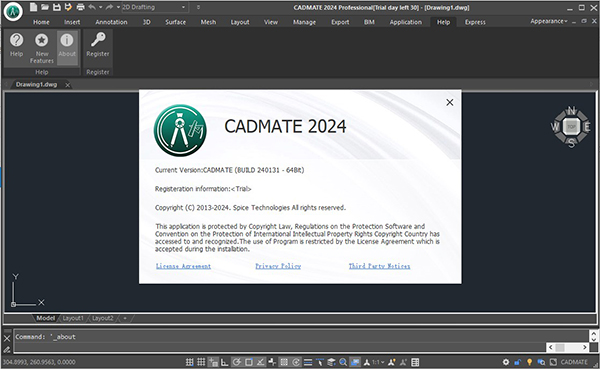Click the command history scroll up arrow
This screenshot has width=600, height=369.
click(x=593, y=333)
